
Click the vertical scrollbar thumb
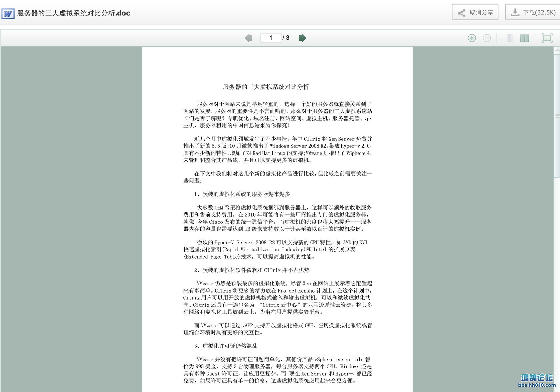[x=557, y=115]
